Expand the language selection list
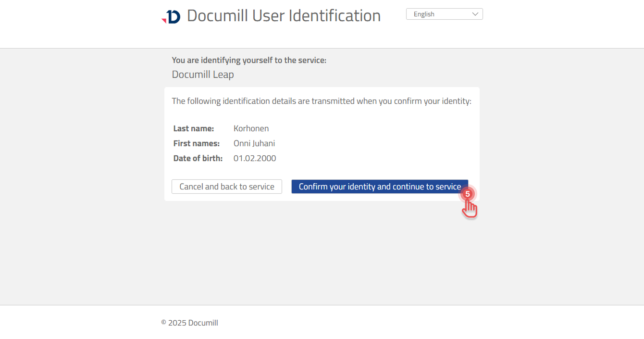Image resolution: width=644 pixels, height=339 pixels. click(443, 13)
